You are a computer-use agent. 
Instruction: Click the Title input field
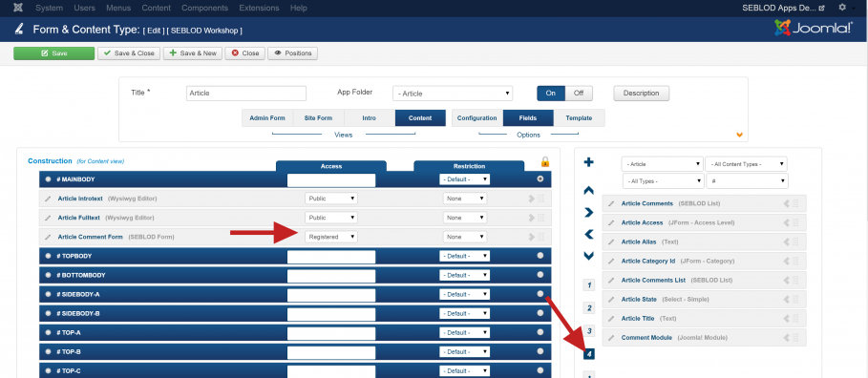246,93
